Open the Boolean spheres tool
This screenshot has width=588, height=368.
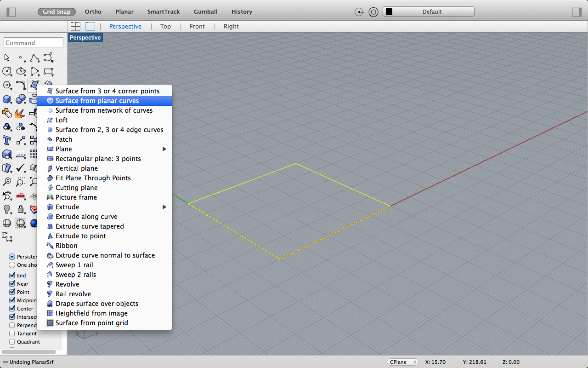(21, 99)
